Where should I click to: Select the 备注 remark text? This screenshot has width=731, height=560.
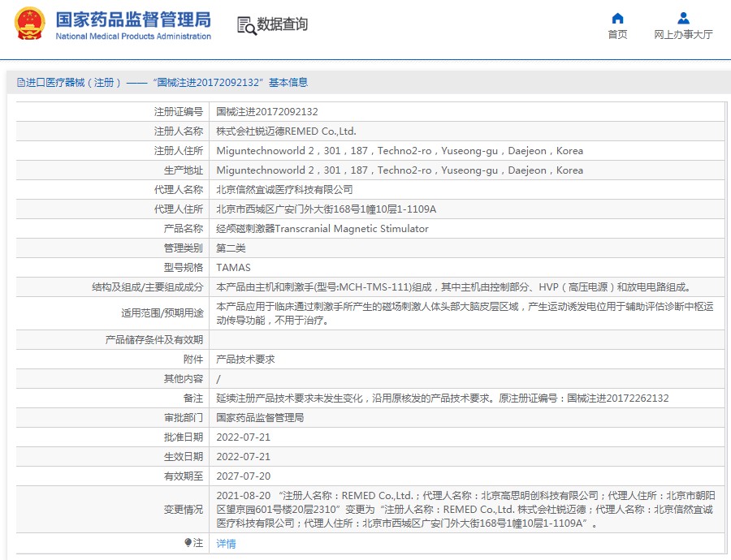tap(443, 398)
